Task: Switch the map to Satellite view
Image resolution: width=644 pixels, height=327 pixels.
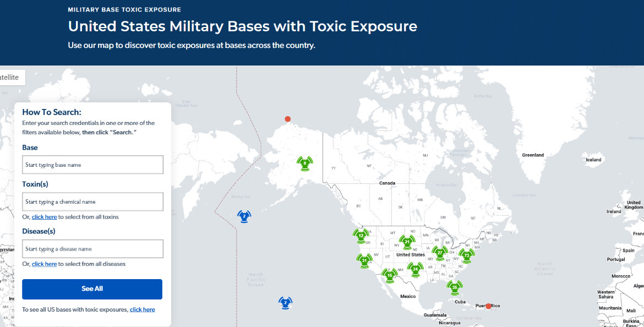Action: coord(10,78)
